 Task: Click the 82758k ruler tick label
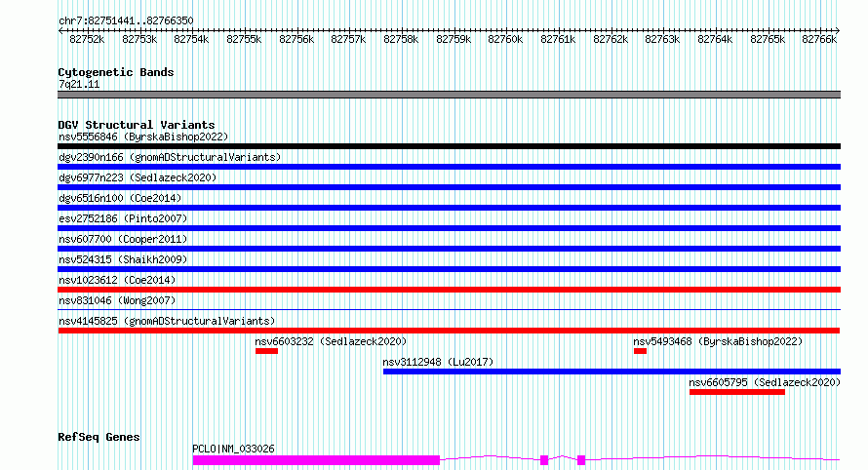point(401,39)
